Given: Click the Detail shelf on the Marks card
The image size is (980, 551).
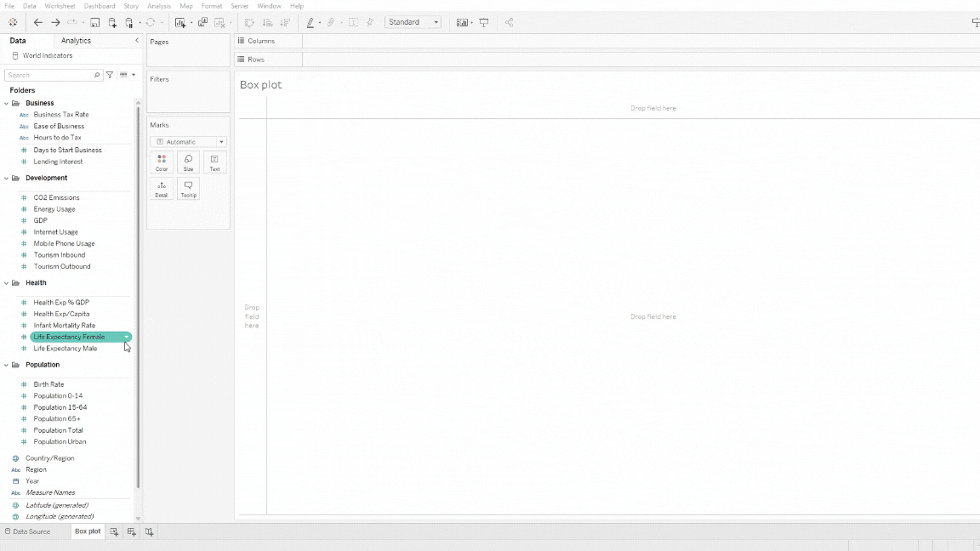Looking at the screenshot, I should [162, 188].
